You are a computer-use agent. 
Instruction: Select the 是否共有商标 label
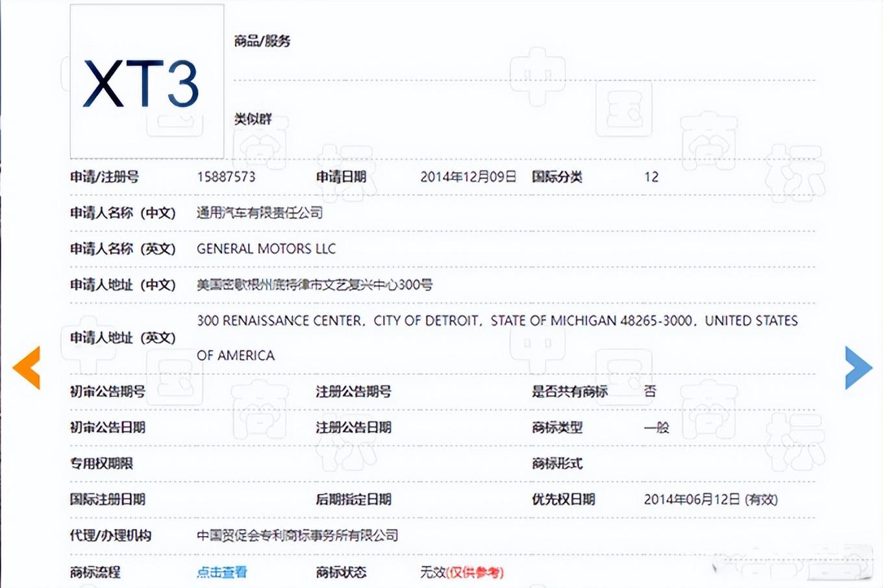pyautogui.click(x=570, y=391)
